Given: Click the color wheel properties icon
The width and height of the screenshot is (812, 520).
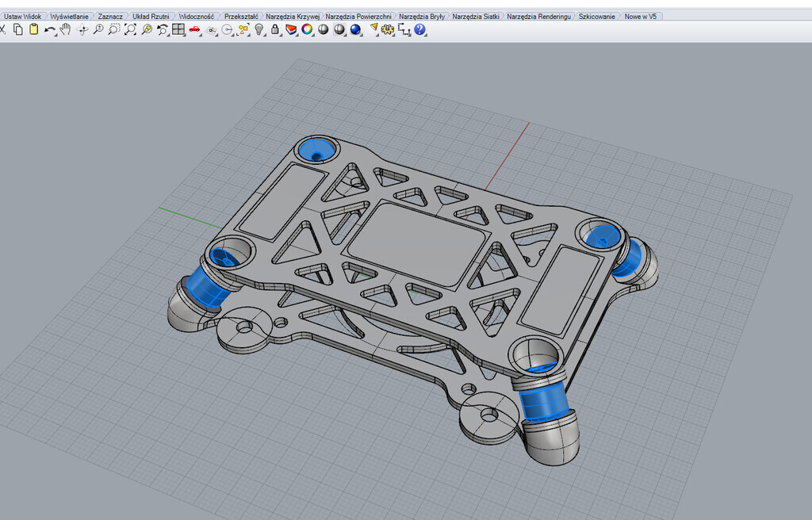Looking at the screenshot, I should coord(307,29).
